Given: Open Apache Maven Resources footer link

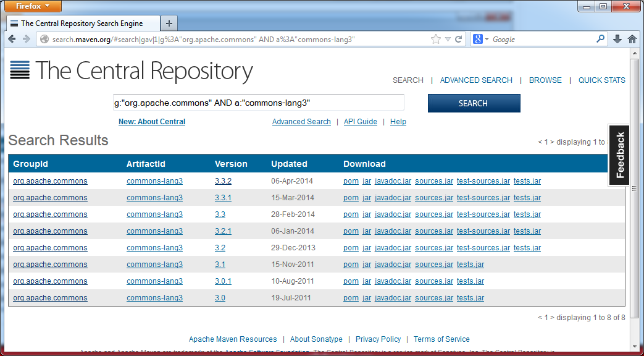Looking at the screenshot, I should click(x=232, y=339).
